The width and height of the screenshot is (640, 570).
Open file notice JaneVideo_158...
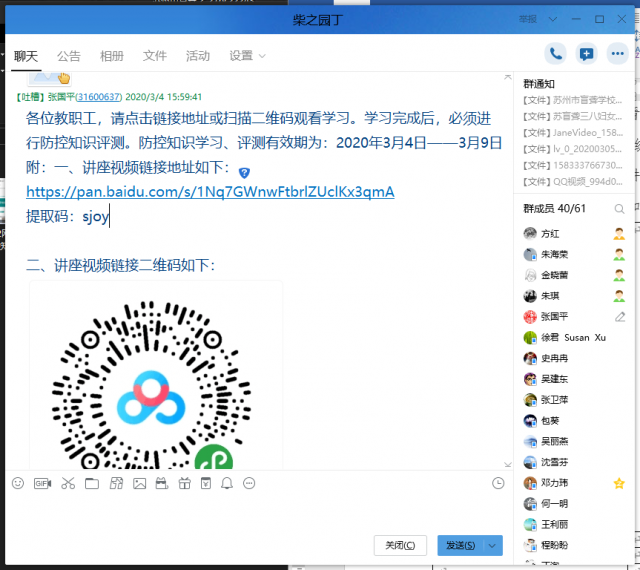[572, 133]
